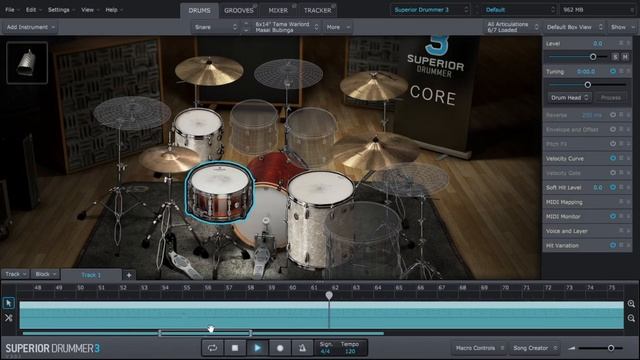This screenshot has height=360, width=640.
Task: Open the Drum Head tuning dropdown
Action: pyautogui.click(x=569, y=98)
